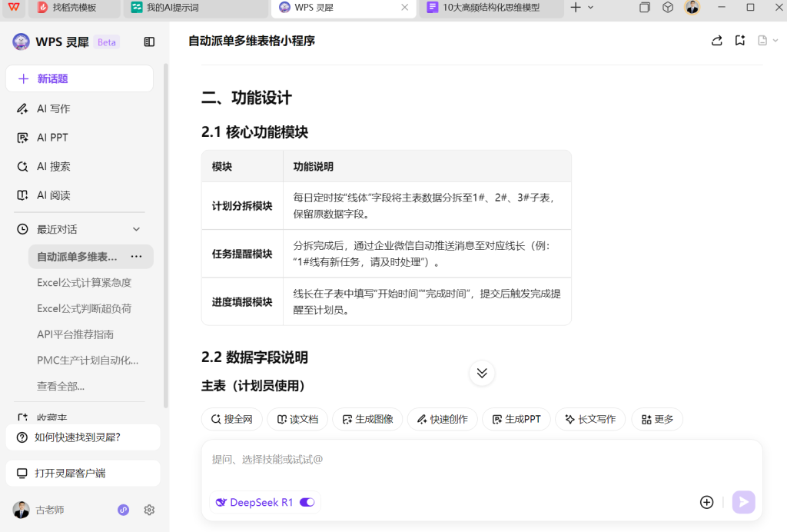The image size is (787, 532).
Task: Open the Excel公式计算紧急度 conversation
Action: click(x=84, y=283)
